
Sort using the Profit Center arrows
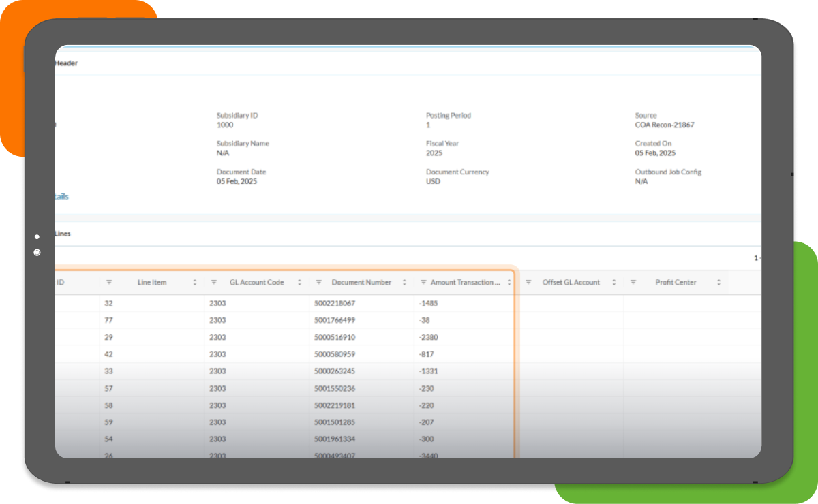click(718, 282)
